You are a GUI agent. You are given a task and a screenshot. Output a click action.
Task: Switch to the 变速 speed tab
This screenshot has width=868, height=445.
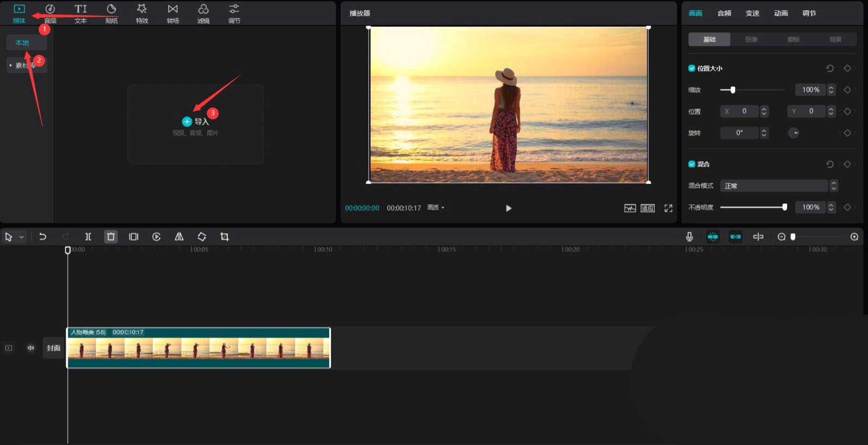click(x=752, y=14)
